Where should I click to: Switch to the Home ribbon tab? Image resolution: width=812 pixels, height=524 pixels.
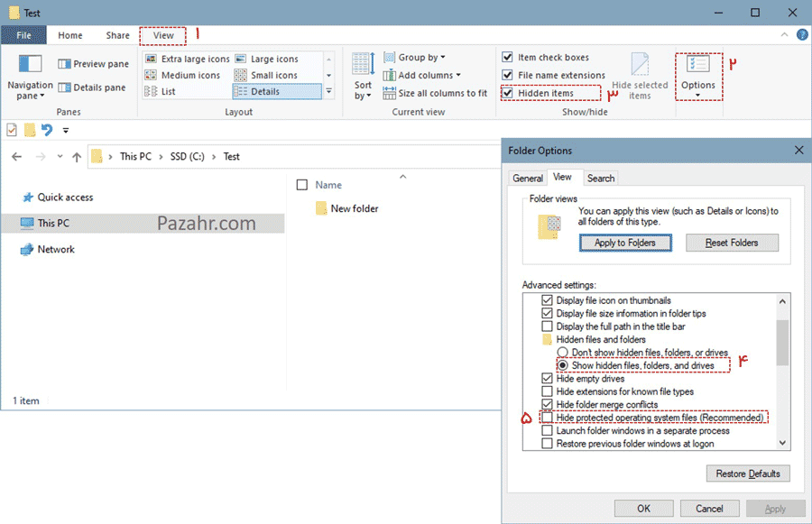(x=69, y=35)
